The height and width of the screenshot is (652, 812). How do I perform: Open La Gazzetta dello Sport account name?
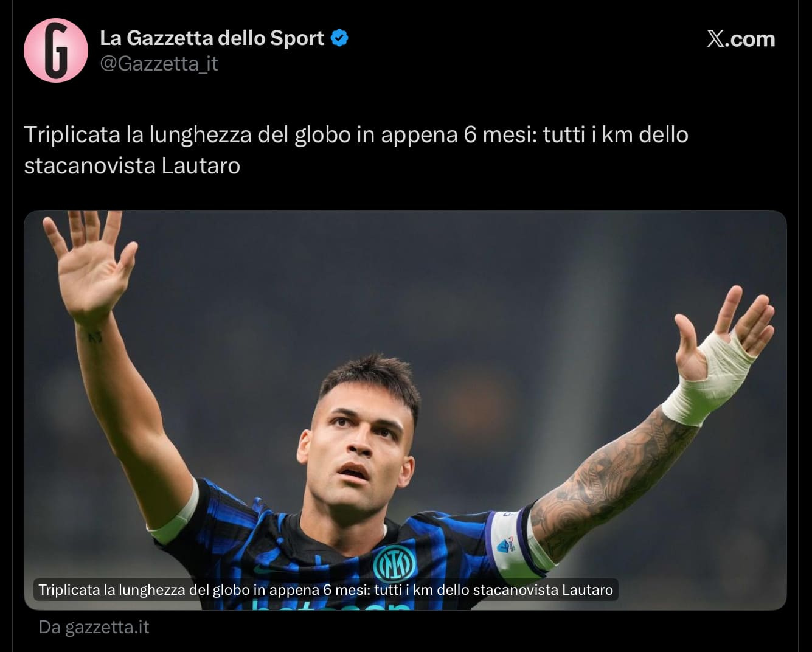[212, 38]
